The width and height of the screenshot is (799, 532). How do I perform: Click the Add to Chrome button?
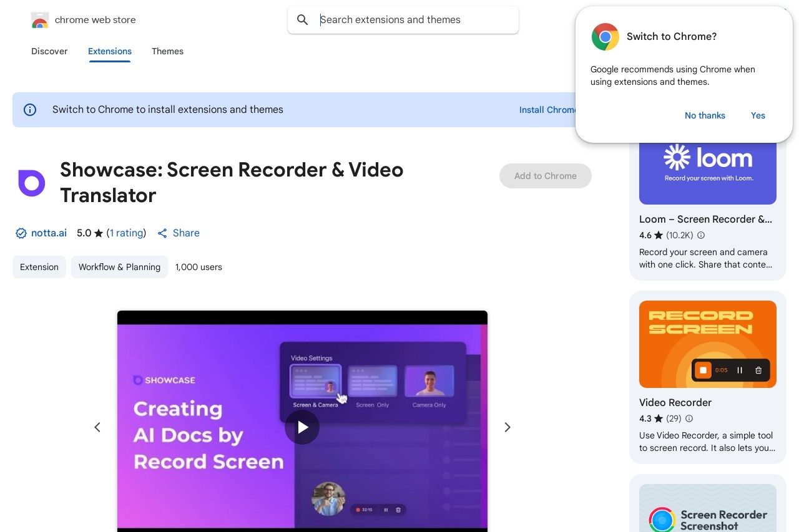click(x=546, y=176)
